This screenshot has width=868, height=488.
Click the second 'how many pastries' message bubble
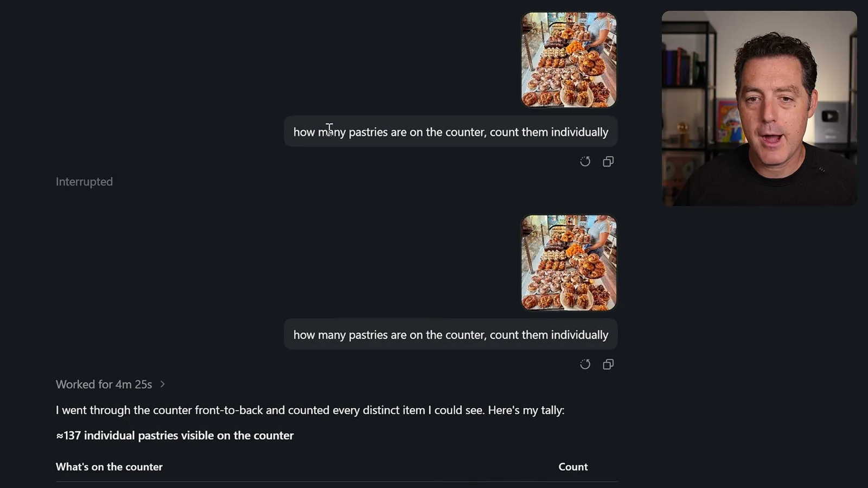(x=451, y=335)
